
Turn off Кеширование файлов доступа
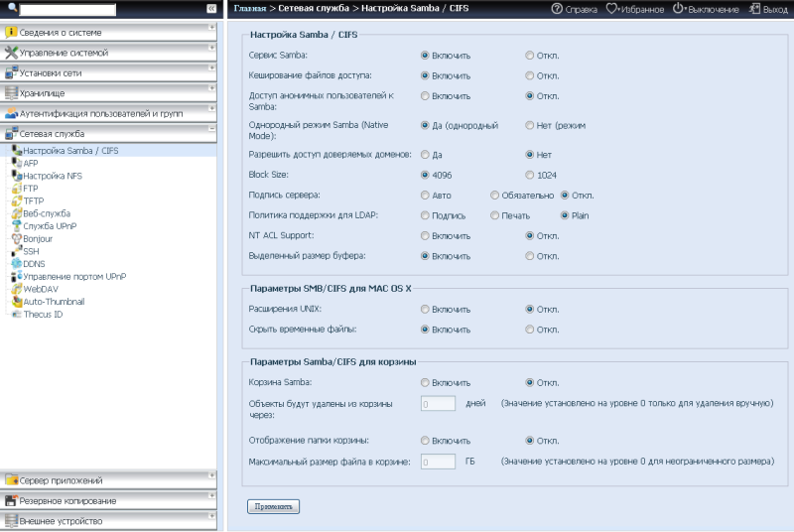[x=530, y=75]
